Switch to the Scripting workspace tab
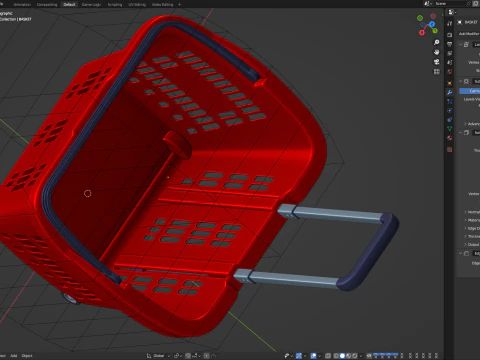The width and height of the screenshot is (480, 360). (x=115, y=5)
